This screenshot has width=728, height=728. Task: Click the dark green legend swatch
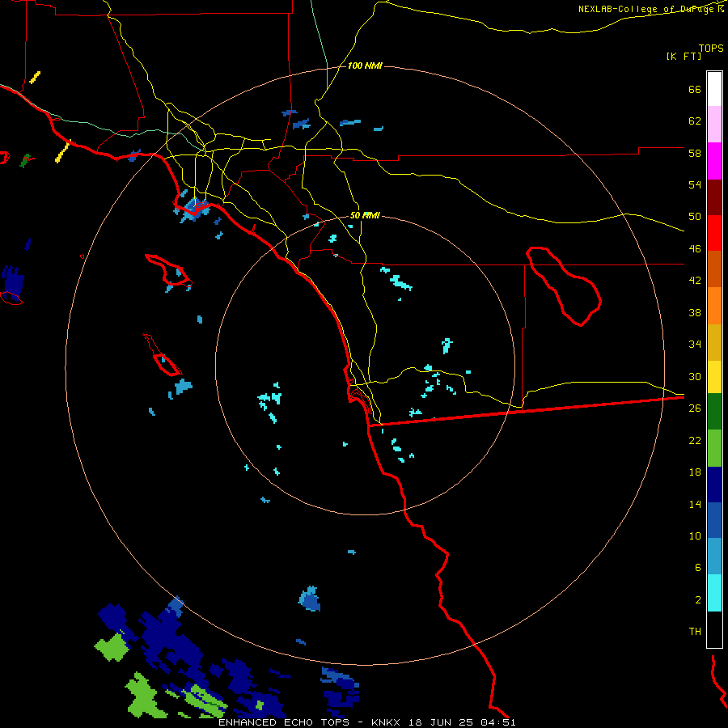coord(714,412)
